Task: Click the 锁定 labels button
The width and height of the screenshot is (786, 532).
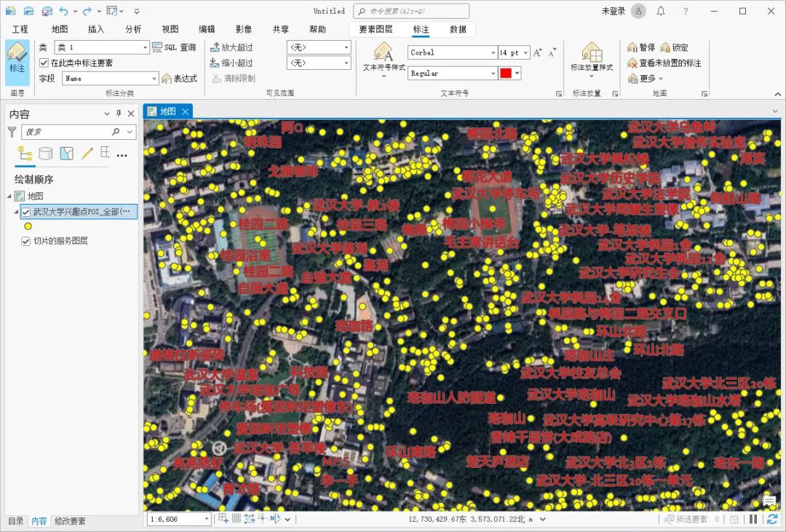Action: 674,47
